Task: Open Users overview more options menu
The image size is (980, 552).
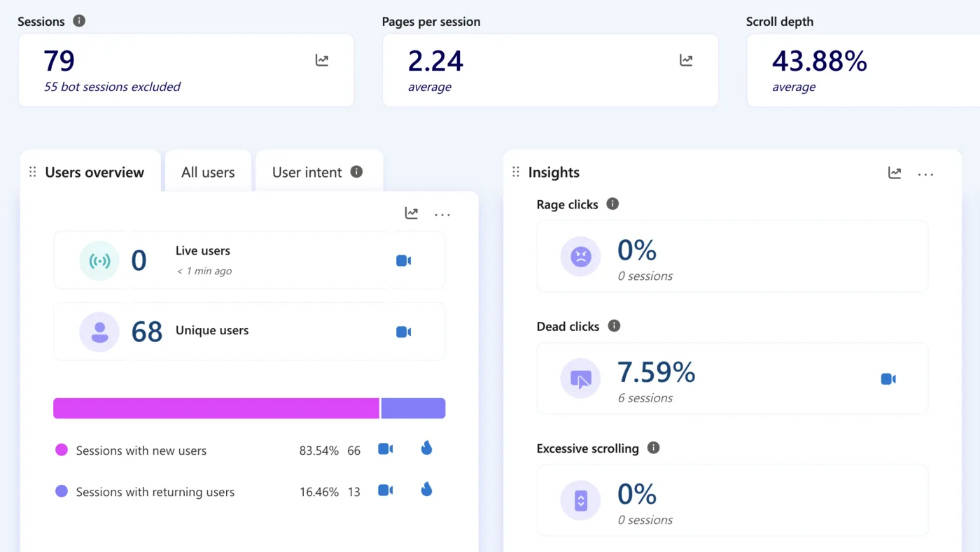Action: tap(442, 214)
